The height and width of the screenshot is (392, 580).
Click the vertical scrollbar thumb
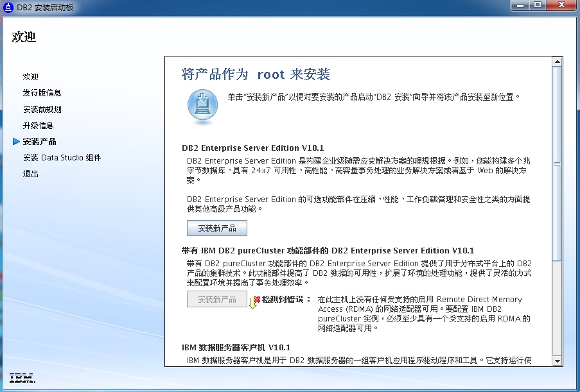point(557,164)
